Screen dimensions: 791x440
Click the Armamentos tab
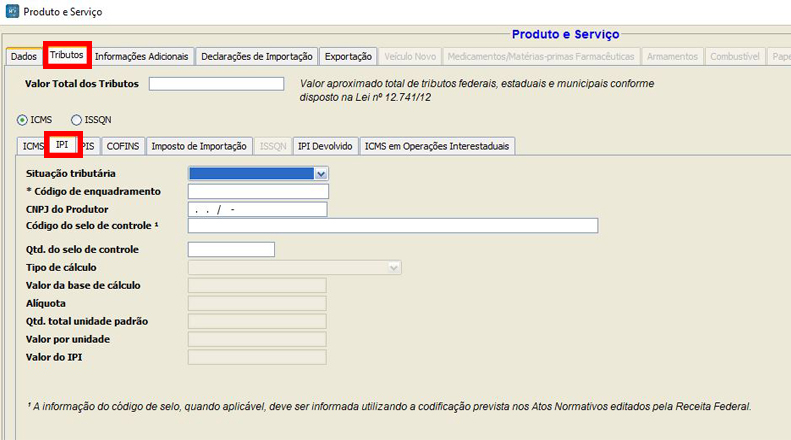672,57
